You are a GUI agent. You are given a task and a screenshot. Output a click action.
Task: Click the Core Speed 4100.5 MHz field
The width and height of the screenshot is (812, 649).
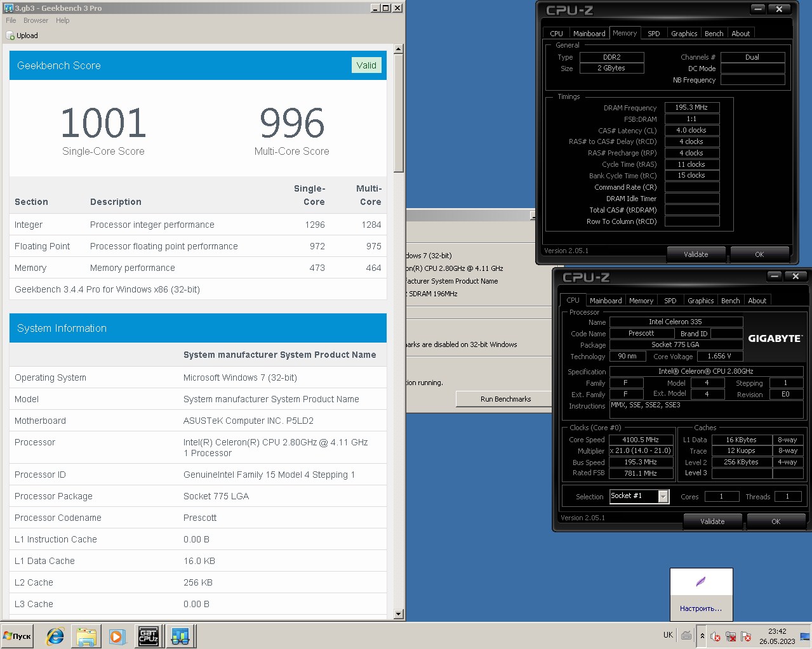pyautogui.click(x=641, y=440)
